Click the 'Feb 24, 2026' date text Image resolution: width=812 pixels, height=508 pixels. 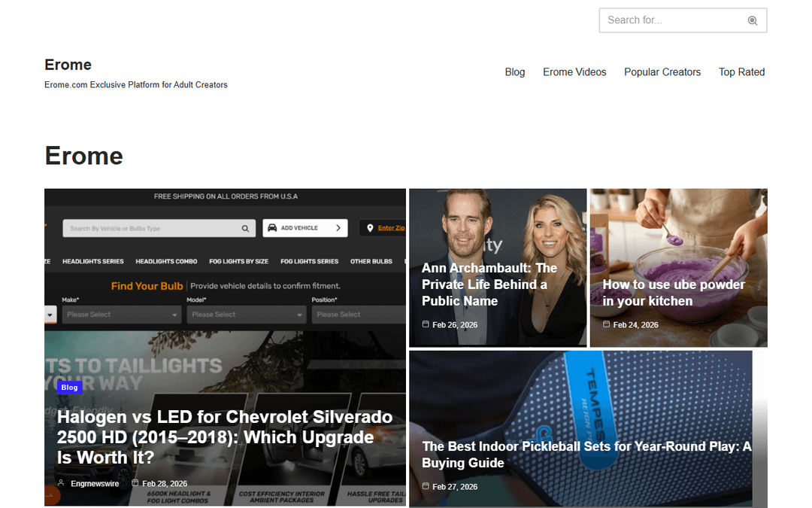(635, 325)
